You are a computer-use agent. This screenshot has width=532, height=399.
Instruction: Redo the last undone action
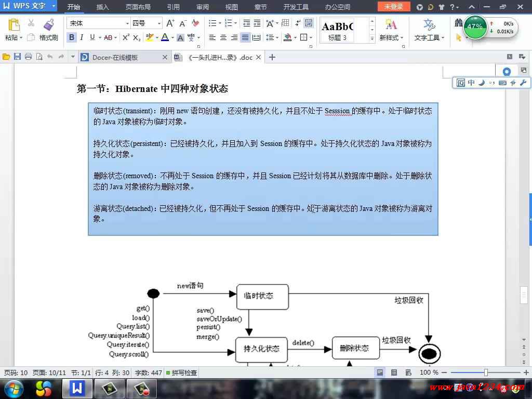(61, 57)
